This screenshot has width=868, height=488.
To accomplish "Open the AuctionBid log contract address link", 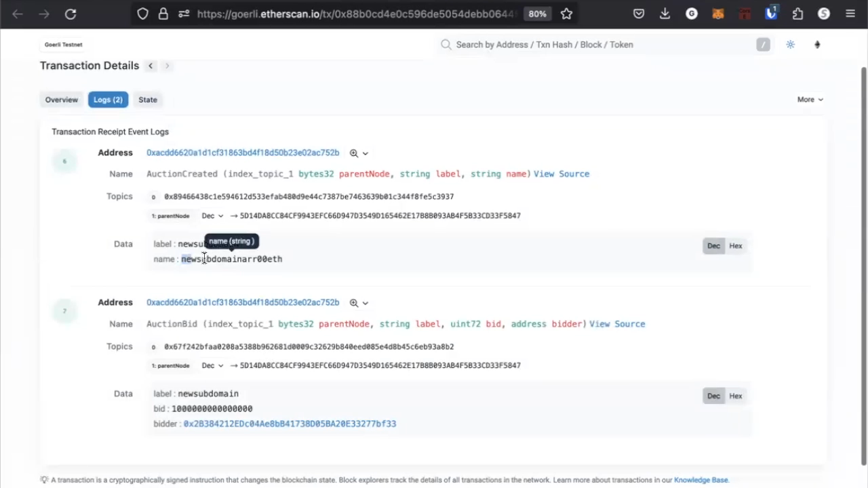I will 243,302.
